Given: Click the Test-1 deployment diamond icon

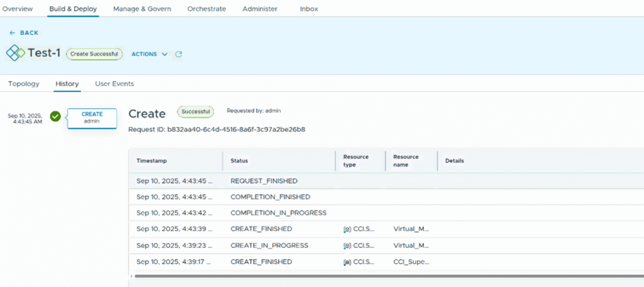Looking at the screenshot, I should [x=16, y=53].
